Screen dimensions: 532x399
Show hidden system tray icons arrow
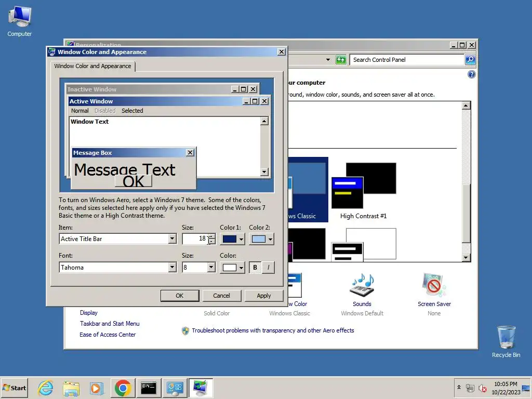pyautogui.click(x=459, y=388)
